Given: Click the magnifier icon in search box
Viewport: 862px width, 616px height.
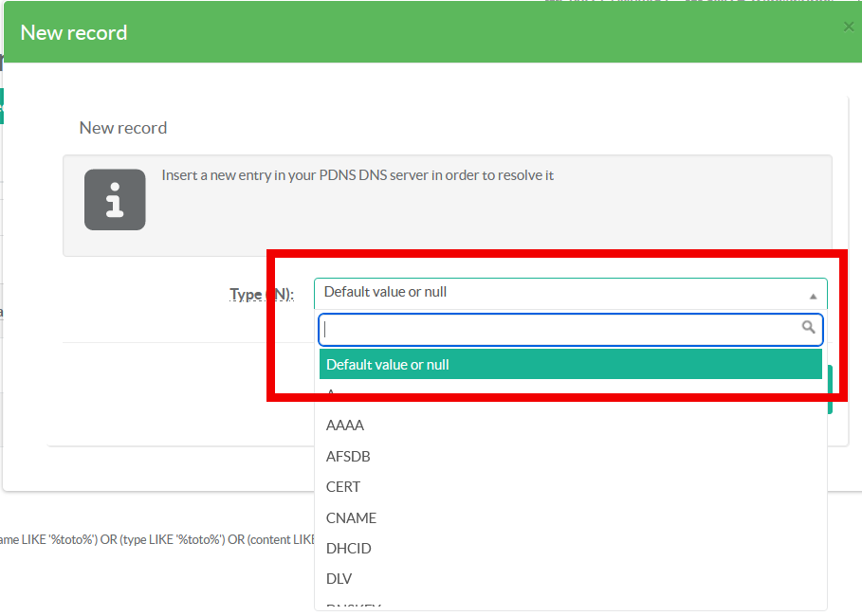Looking at the screenshot, I should click(808, 328).
